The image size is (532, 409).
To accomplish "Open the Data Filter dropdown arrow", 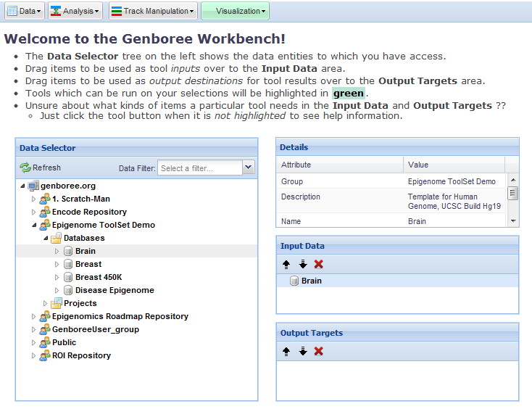I will click(249, 168).
